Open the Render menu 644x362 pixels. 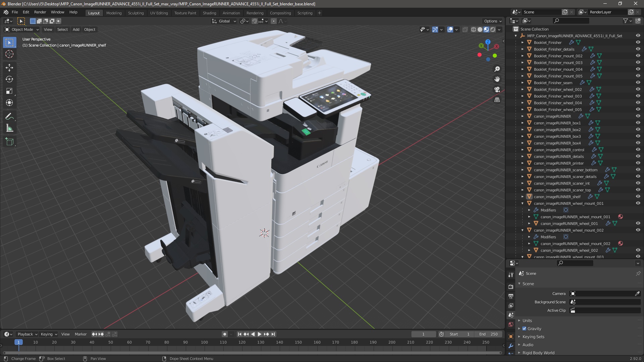pyautogui.click(x=40, y=12)
